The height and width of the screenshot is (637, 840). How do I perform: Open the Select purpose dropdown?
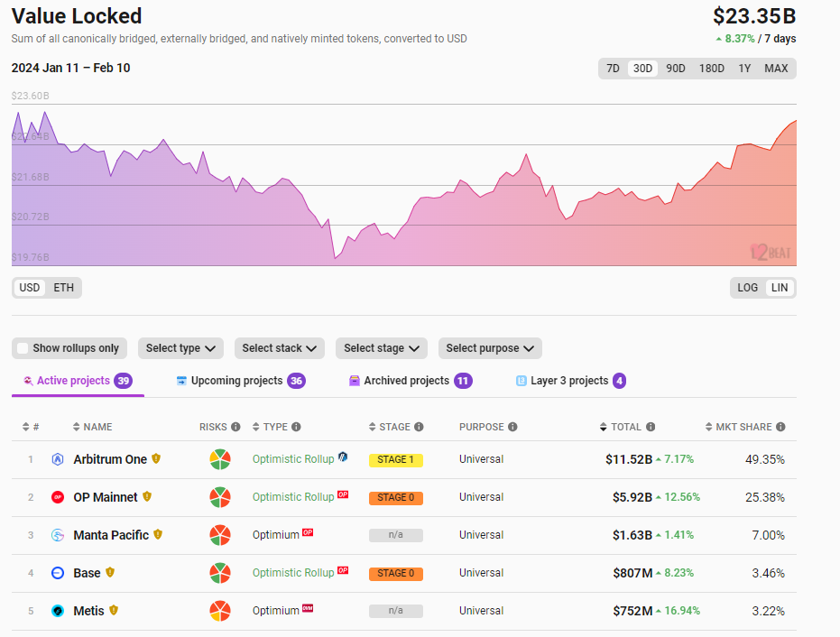pyautogui.click(x=489, y=348)
